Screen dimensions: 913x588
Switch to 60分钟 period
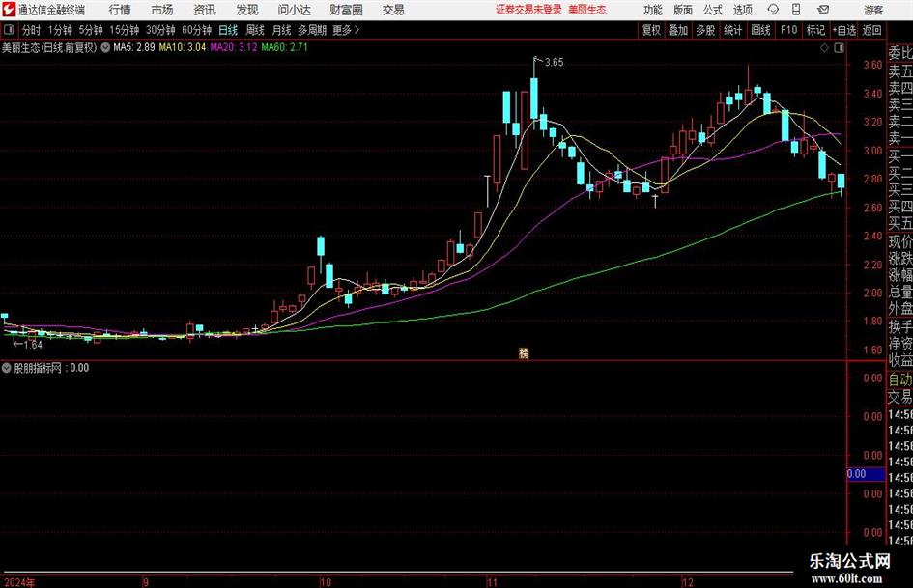pos(196,30)
